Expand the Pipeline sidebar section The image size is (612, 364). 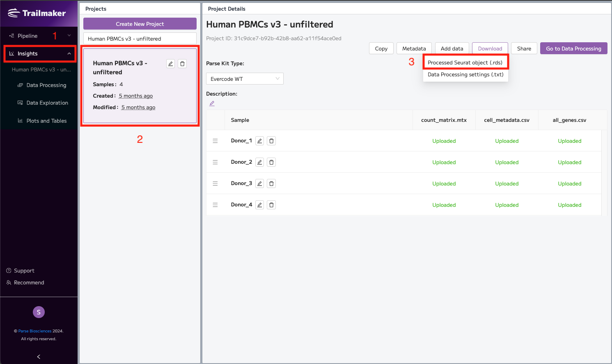point(39,36)
